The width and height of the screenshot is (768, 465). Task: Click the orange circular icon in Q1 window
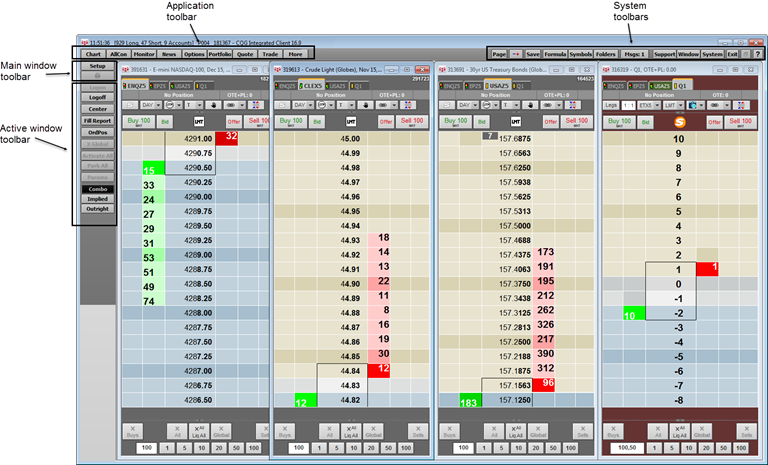680,121
